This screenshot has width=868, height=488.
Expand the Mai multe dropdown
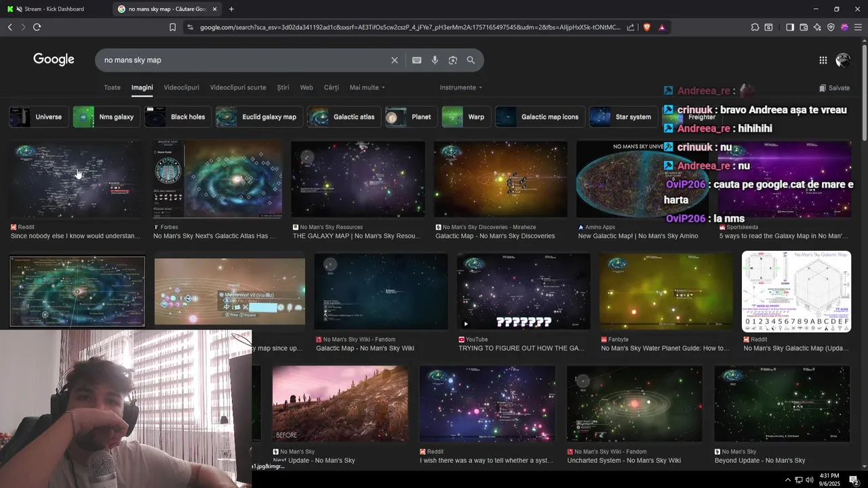[367, 87]
